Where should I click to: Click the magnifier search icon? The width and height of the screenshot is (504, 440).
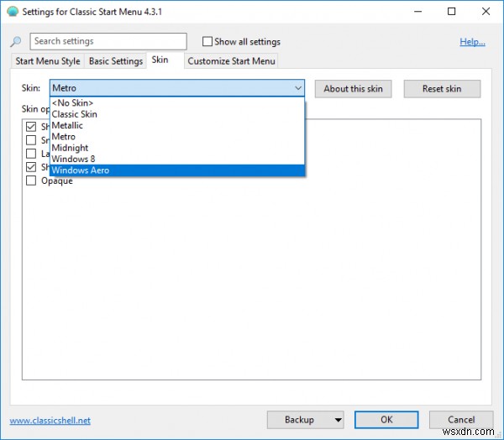pyautogui.click(x=16, y=41)
